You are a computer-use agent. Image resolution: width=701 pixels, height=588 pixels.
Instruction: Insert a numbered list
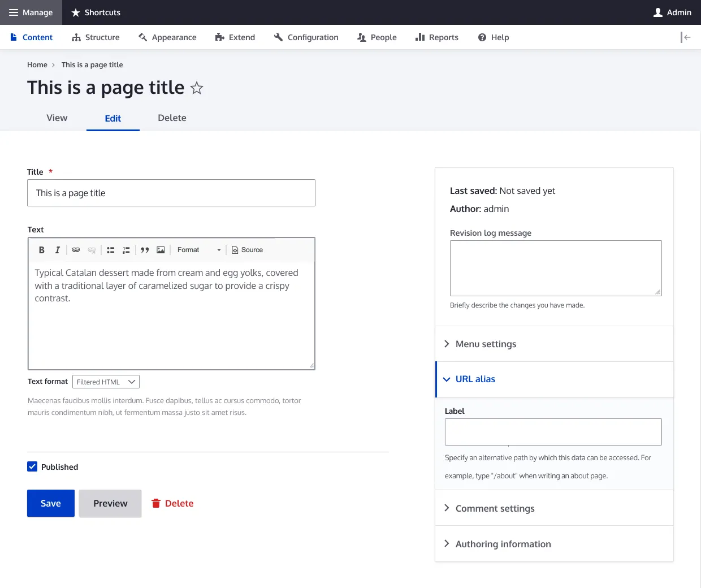126,250
